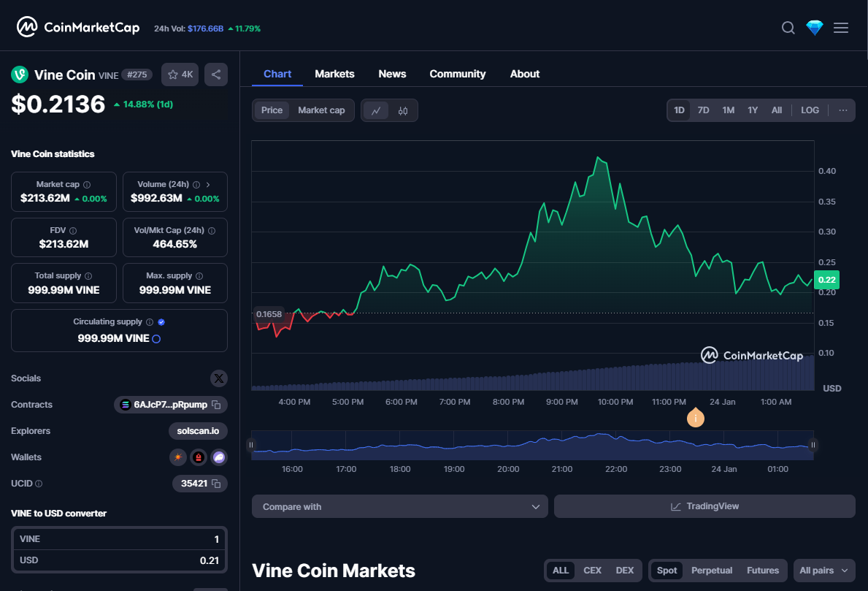Image resolution: width=868 pixels, height=591 pixels.
Task: Open the X social icon
Action: point(219,378)
